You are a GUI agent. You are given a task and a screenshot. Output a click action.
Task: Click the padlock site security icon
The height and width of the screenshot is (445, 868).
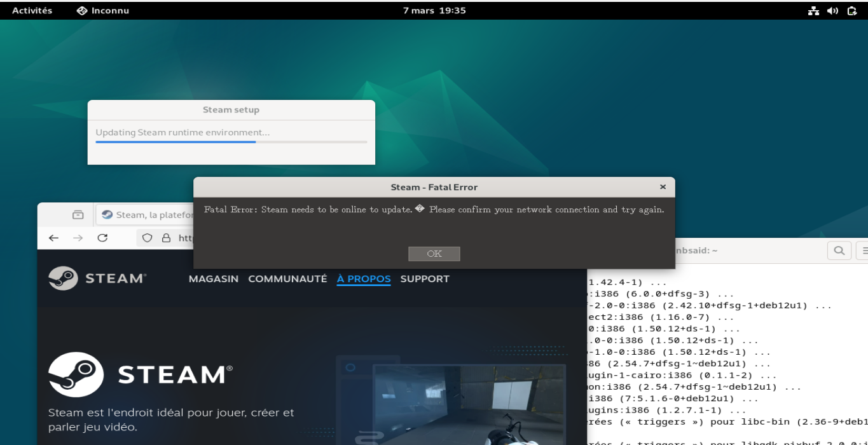tap(166, 238)
